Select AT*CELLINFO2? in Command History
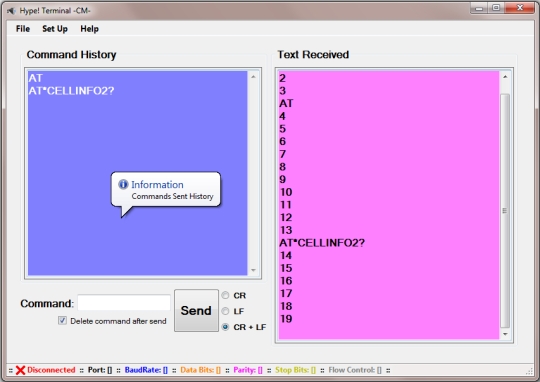This screenshot has width=540, height=382. 71,91
